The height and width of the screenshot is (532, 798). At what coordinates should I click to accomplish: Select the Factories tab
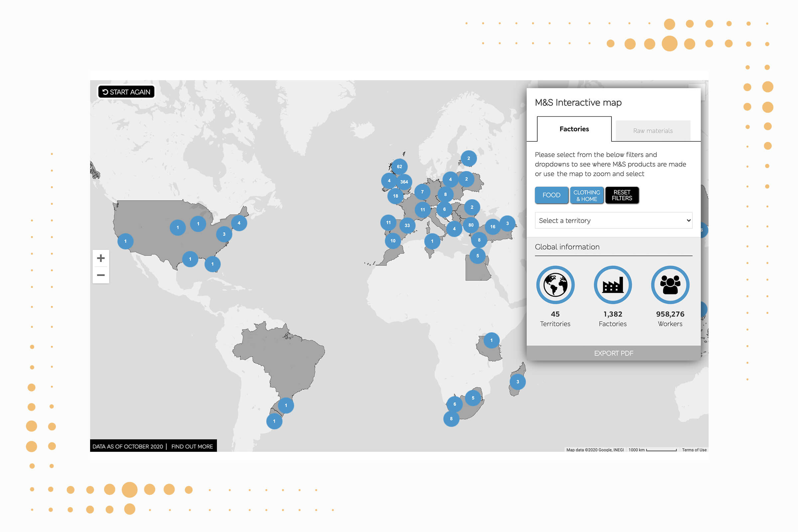[x=574, y=129]
